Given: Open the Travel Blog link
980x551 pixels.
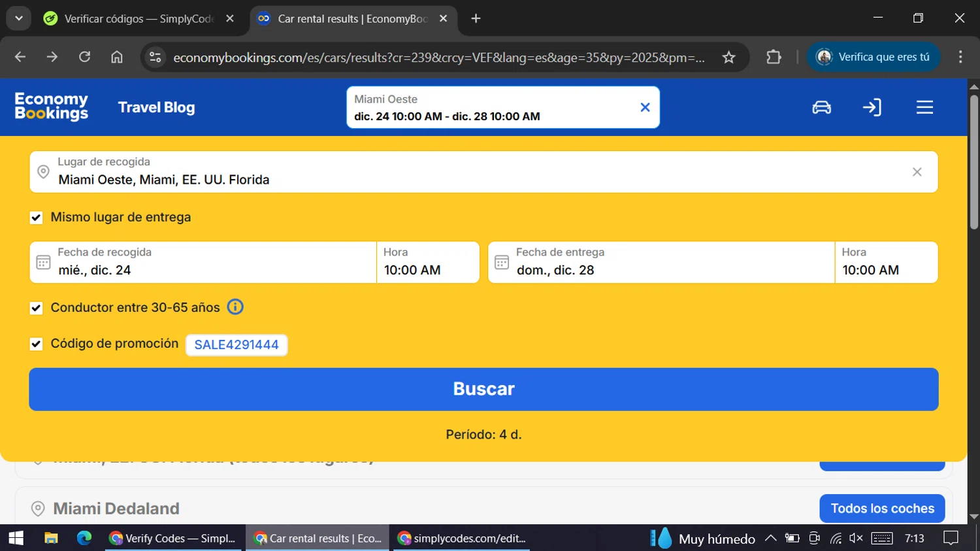Looking at the screenshot, I should point(156,107).
